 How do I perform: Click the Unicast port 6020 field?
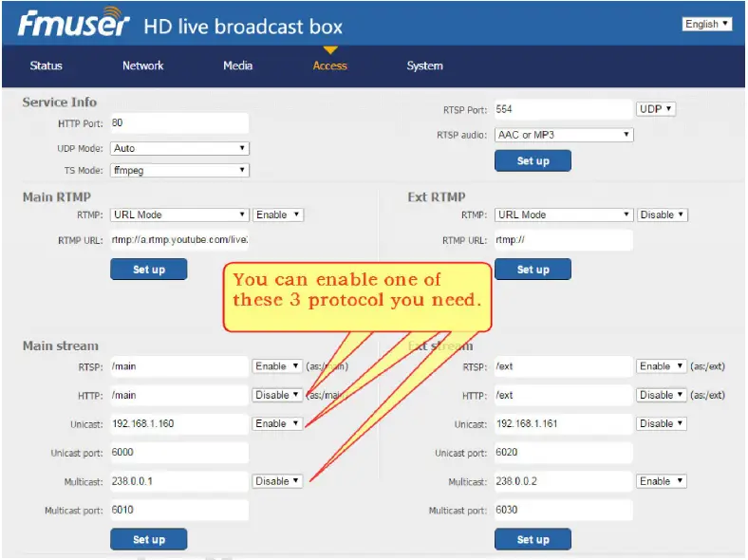(x=564, y=452)
